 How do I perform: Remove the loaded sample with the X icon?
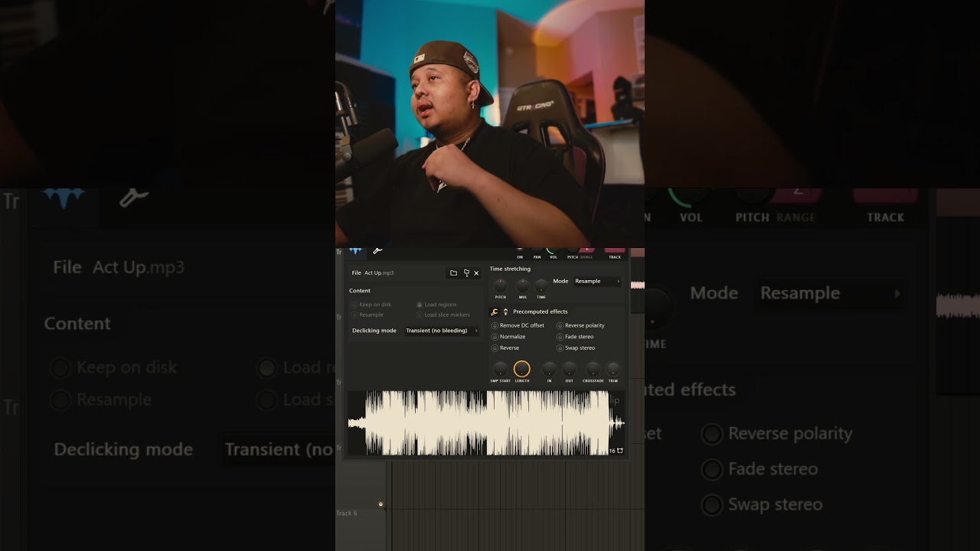tap(476, 273)
